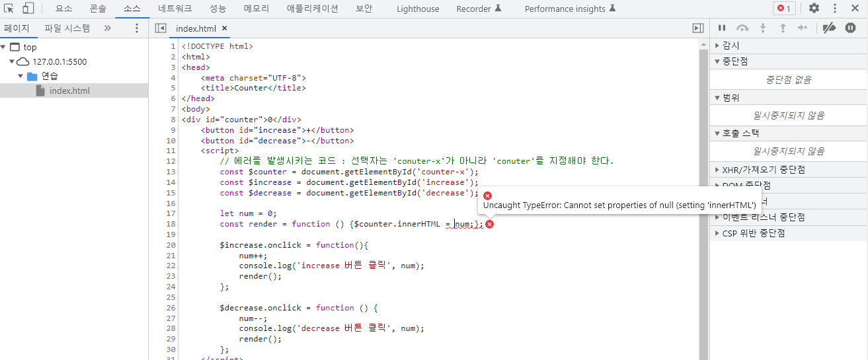Click line number 20 in the gutter
The image size is (868, 360).
171,245
